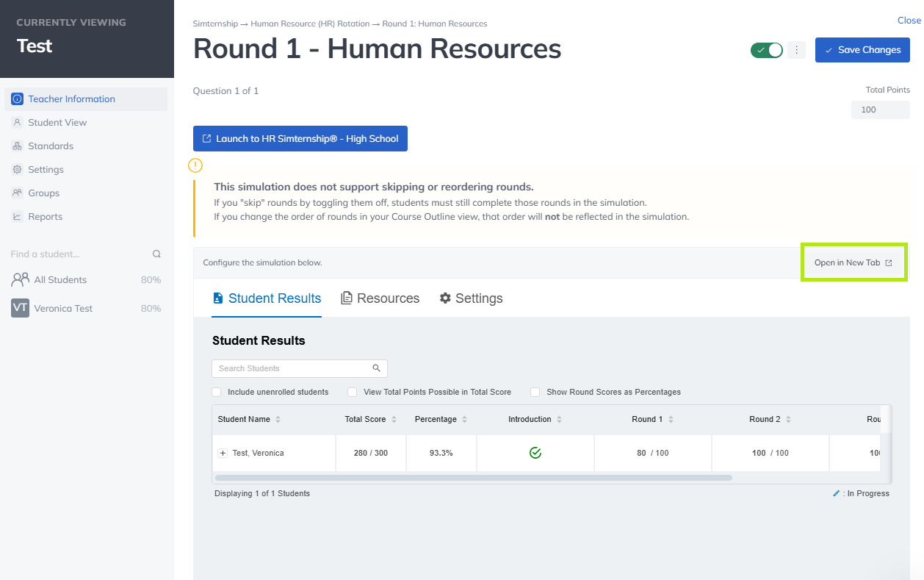Toggle the green round enabled switch
The height and width of the screenshot is (580, 924).
coord(767,50)
